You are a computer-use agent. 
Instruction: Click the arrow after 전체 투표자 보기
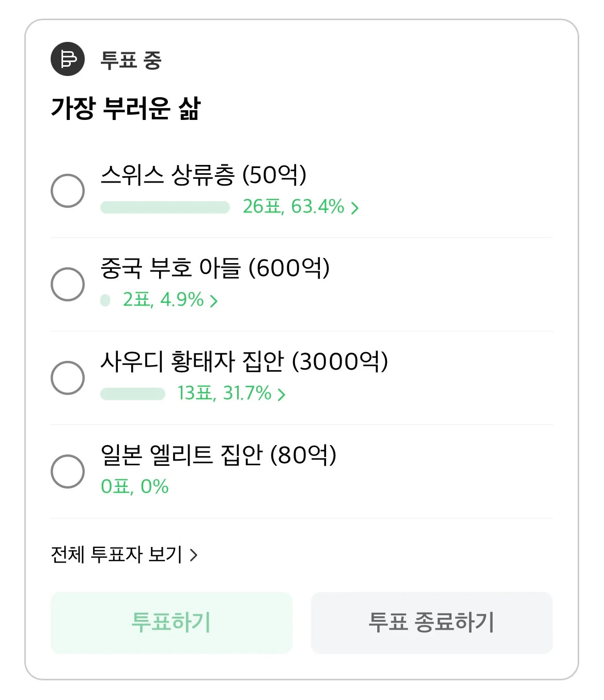click(x=194, y=555)
